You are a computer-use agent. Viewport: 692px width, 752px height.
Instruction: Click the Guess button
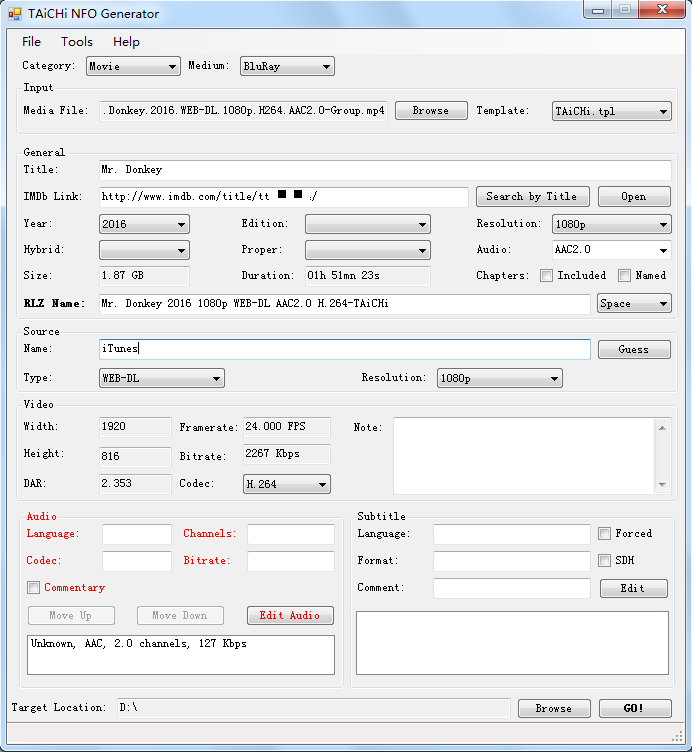634,350
